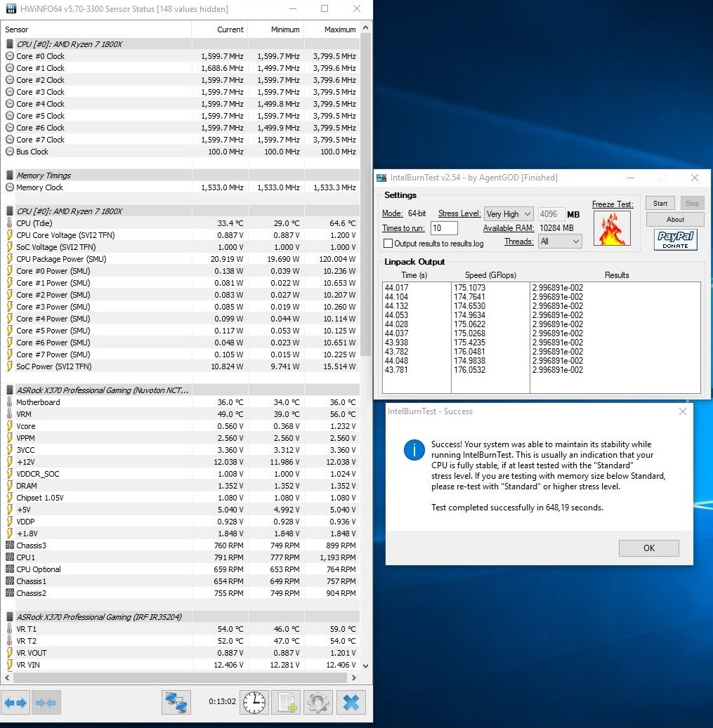713x728 pixels.
Task: Click the log file add sheet icon
Action: (286, 703)
